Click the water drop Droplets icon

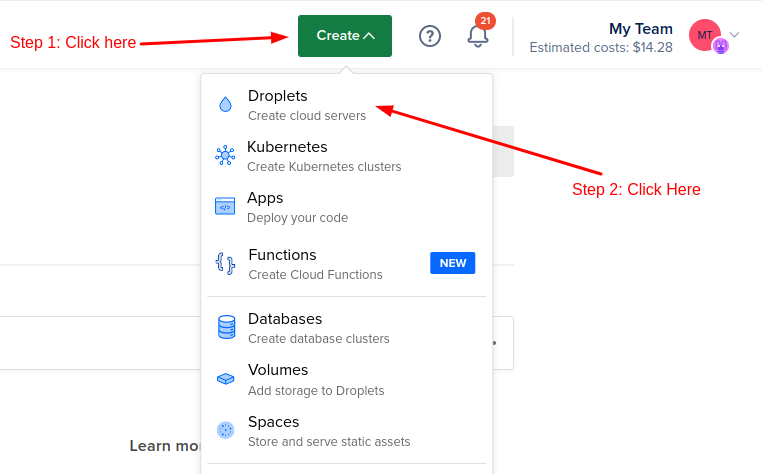(225, 105)
